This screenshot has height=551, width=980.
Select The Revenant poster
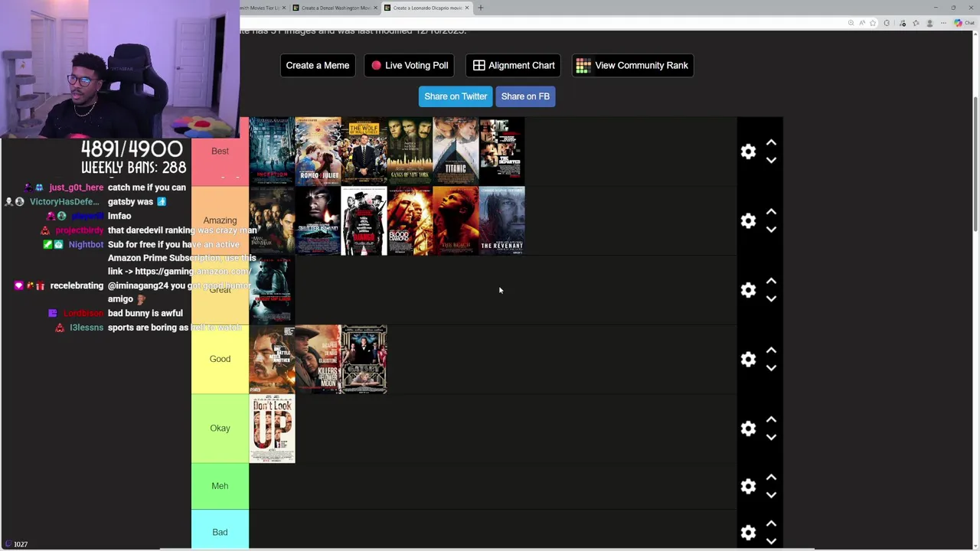pyautogui.click(x=501, y=220)
